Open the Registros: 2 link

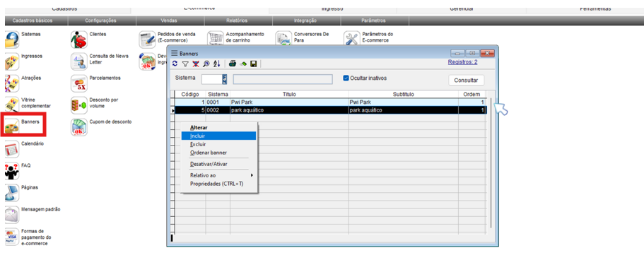[462, 62]
